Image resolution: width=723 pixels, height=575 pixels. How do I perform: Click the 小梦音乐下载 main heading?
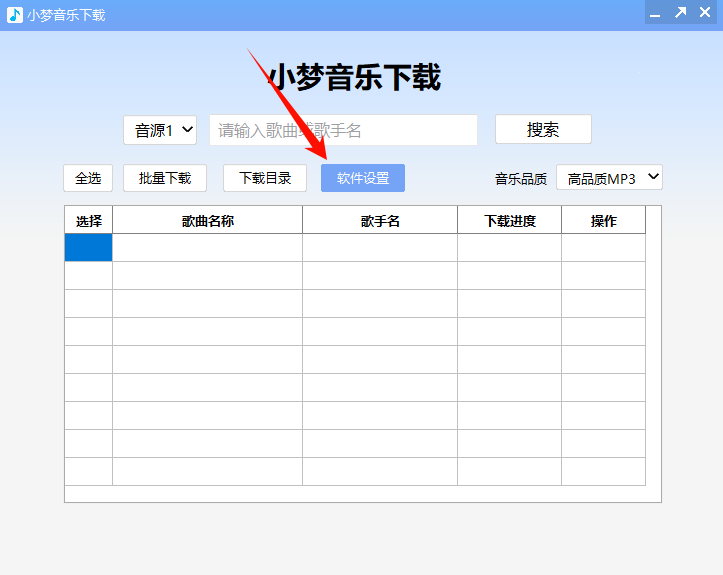(x=355, y=77)
